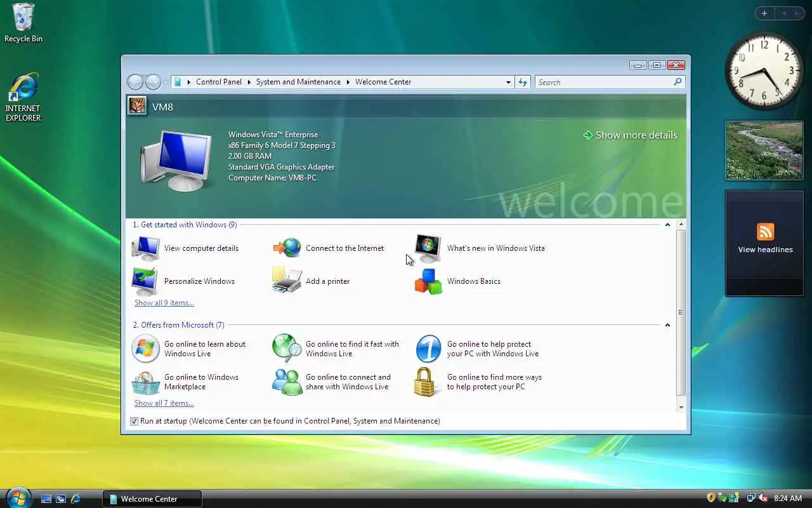This screenshot has width=812, height=508.
Task: Click View headlines in the feed gadget
Action: tap(765, 250)
